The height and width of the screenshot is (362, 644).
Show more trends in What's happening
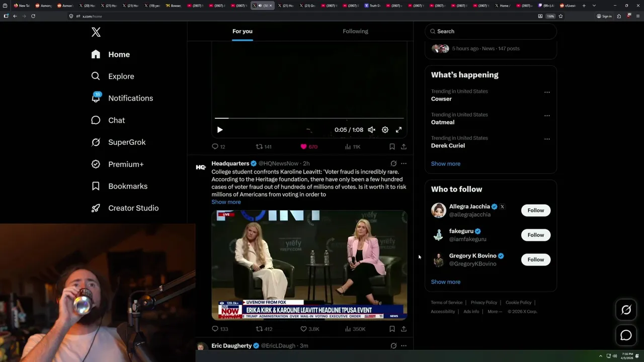[445, 163]
